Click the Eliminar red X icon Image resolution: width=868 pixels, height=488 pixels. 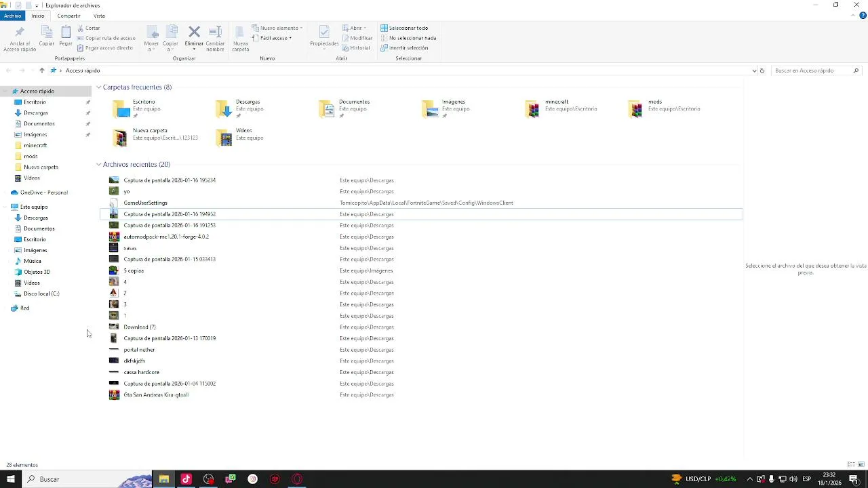(x=194, y=32)
